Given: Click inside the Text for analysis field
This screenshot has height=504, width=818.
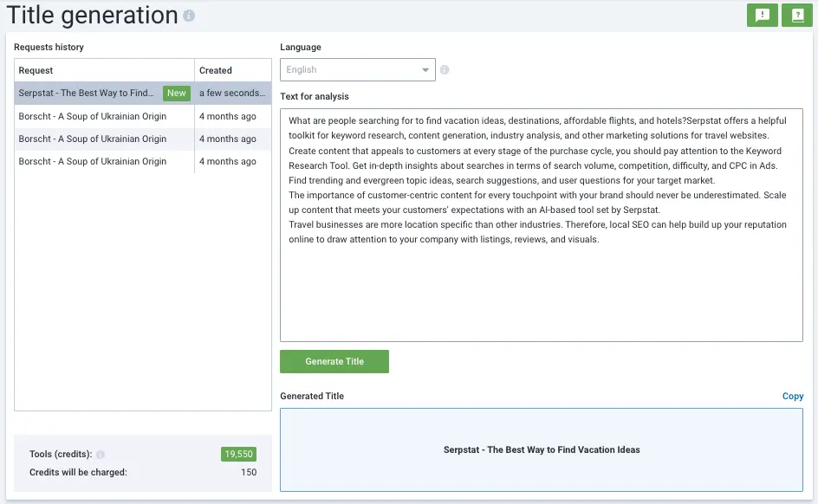Looking at the screenshot, I should [x=542, y=225].
